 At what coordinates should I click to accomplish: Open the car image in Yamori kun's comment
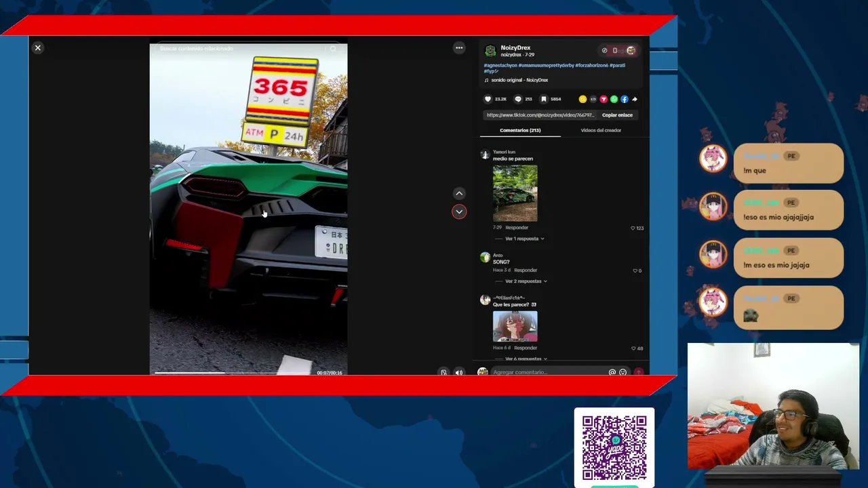[515, 193]
